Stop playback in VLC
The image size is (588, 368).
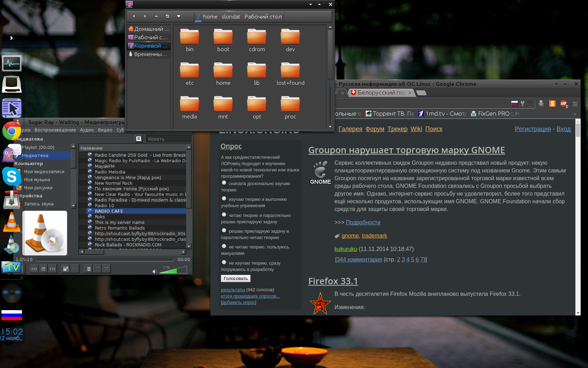[x=43, y=269]
